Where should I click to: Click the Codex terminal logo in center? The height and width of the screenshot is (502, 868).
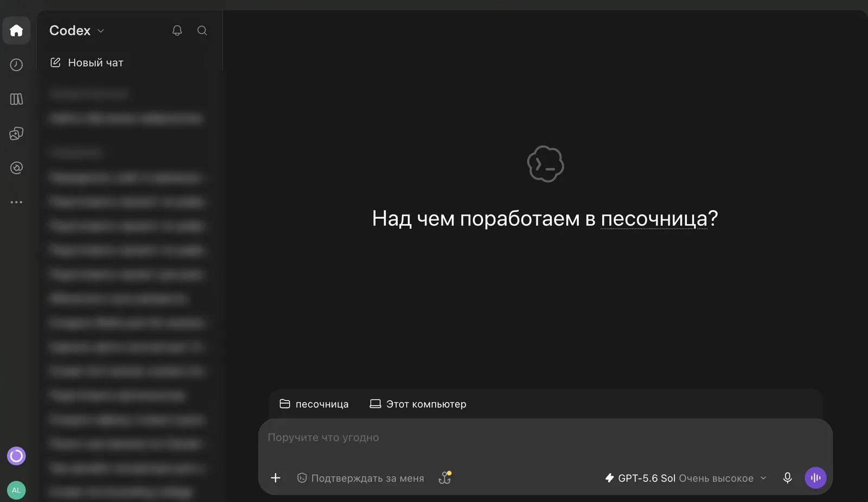pos(545,164)
